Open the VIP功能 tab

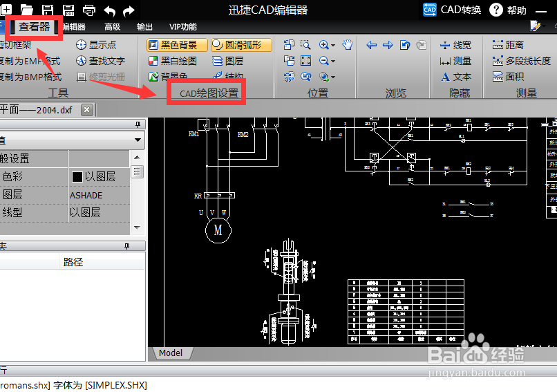coord(183,27)
